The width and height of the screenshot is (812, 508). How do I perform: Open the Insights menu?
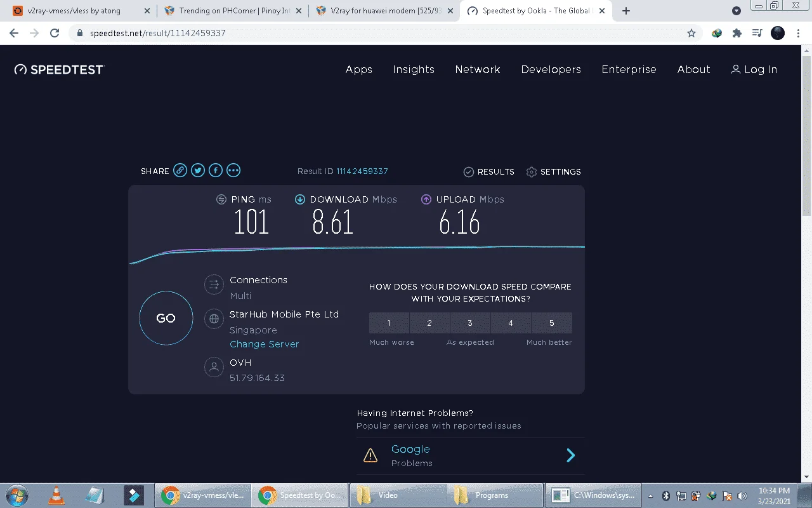click(x=414, y=70)
